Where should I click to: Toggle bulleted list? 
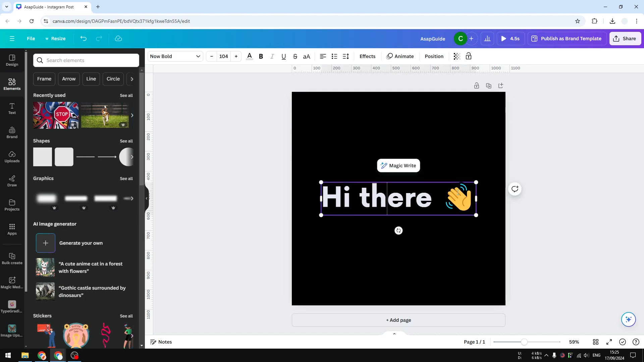pos(334,56)
